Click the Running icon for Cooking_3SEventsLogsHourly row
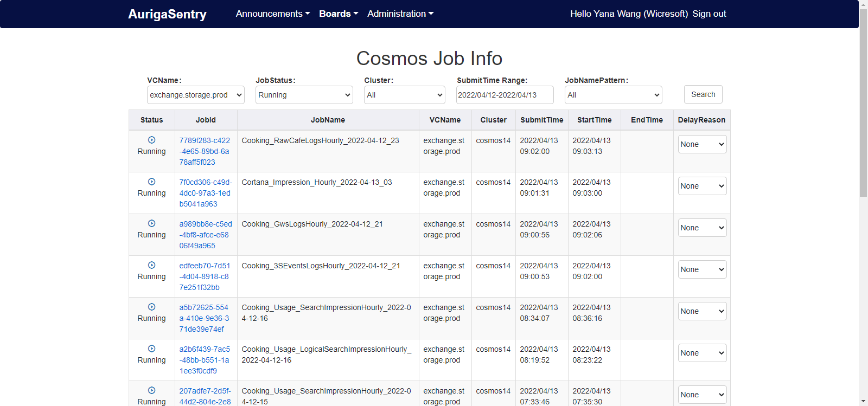Viewport: 868px width, 406px height. [x=152, y=265]
